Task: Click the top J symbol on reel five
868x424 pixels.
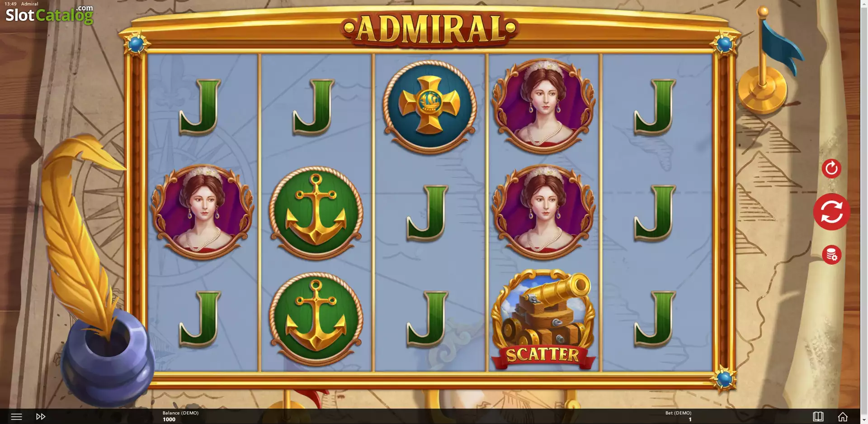Action: coord(655,107)
